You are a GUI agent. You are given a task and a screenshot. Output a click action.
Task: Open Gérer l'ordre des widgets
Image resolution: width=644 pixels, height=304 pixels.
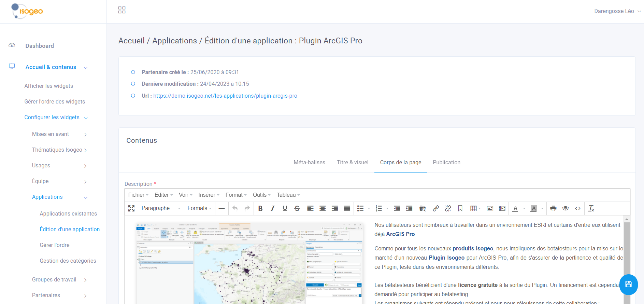coord(55,102)
